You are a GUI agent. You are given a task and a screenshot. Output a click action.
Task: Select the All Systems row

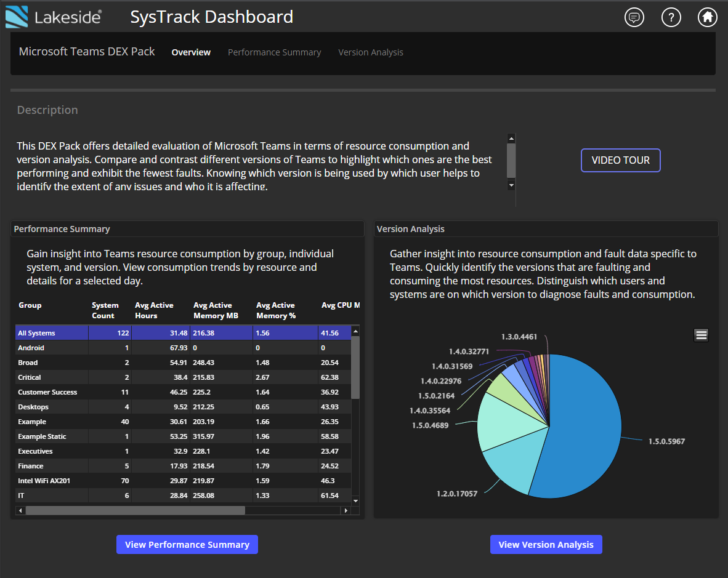[x=184, y=333]
